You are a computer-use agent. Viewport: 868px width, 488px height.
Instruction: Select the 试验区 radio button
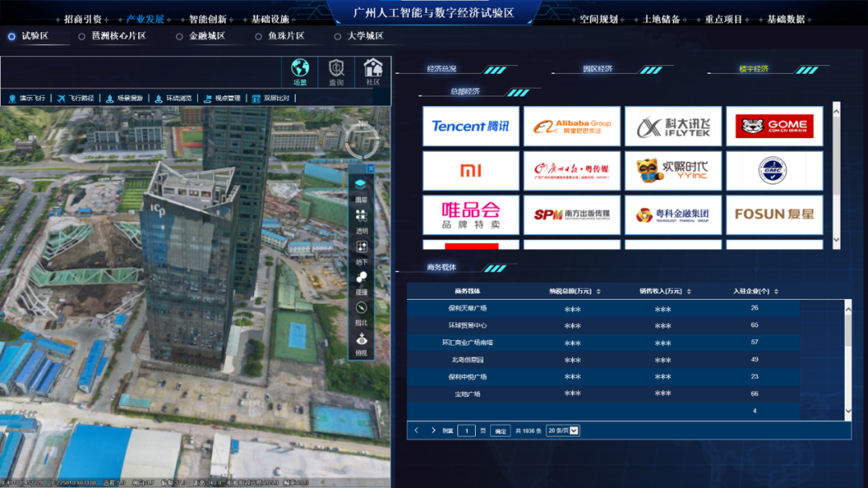[x=11, y=36]
